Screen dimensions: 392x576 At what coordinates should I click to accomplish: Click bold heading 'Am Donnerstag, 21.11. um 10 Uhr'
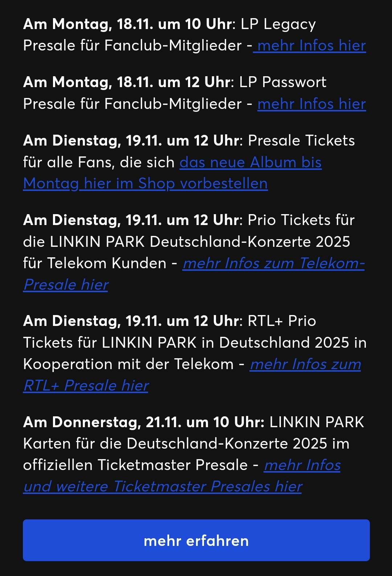(144, 422)
